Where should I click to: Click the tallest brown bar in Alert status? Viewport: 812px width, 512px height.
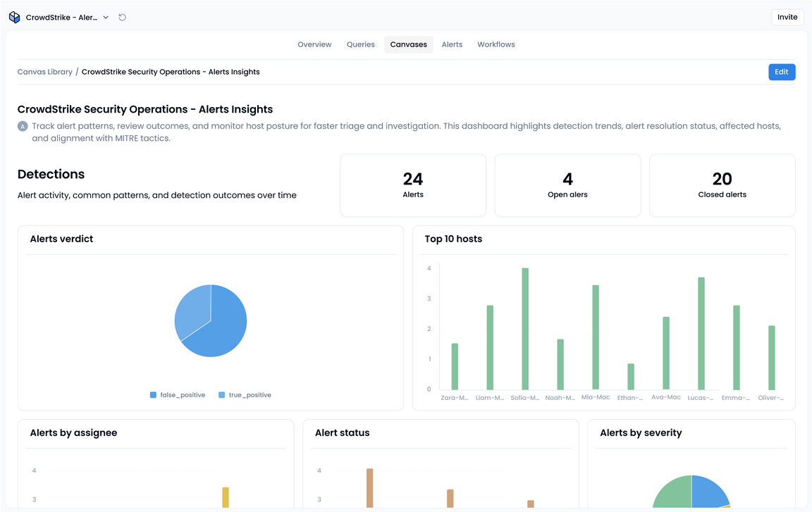370,488
